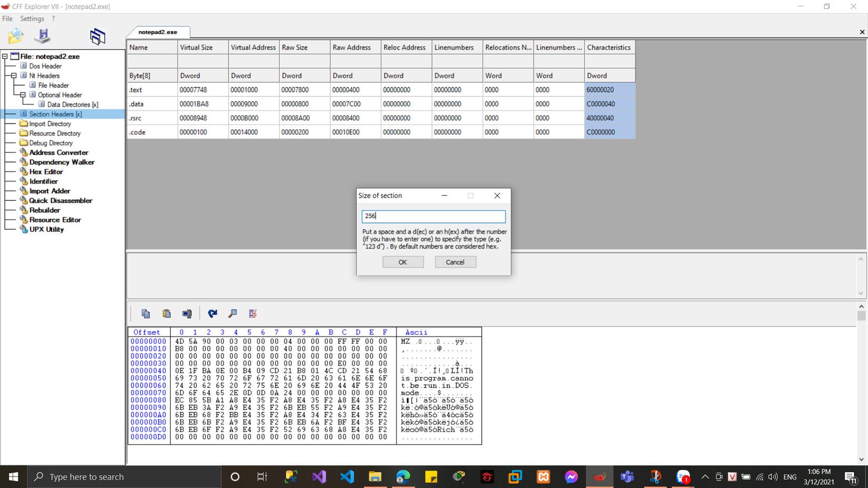Open the Hex Editor tool

coord(46,172)
